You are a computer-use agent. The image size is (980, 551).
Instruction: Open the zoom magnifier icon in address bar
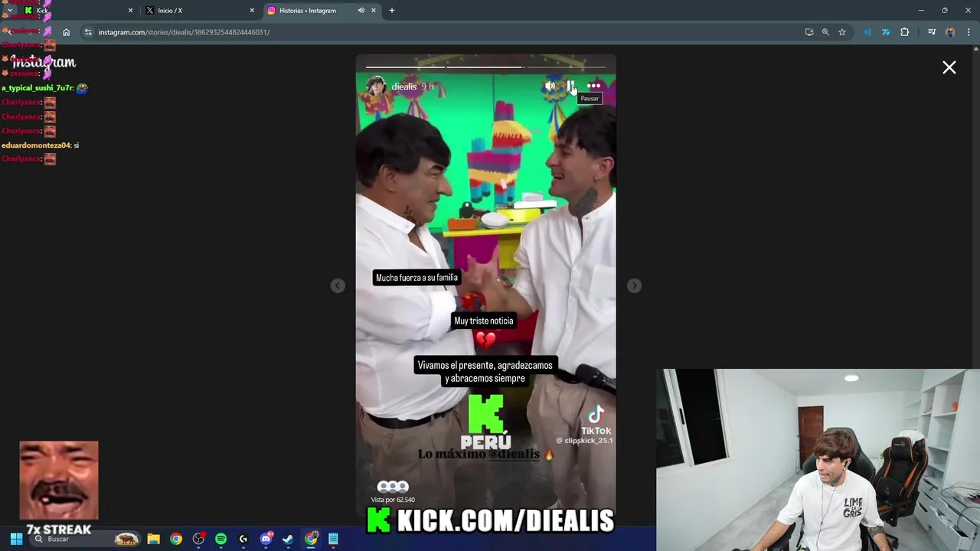(x=825, y=32)
